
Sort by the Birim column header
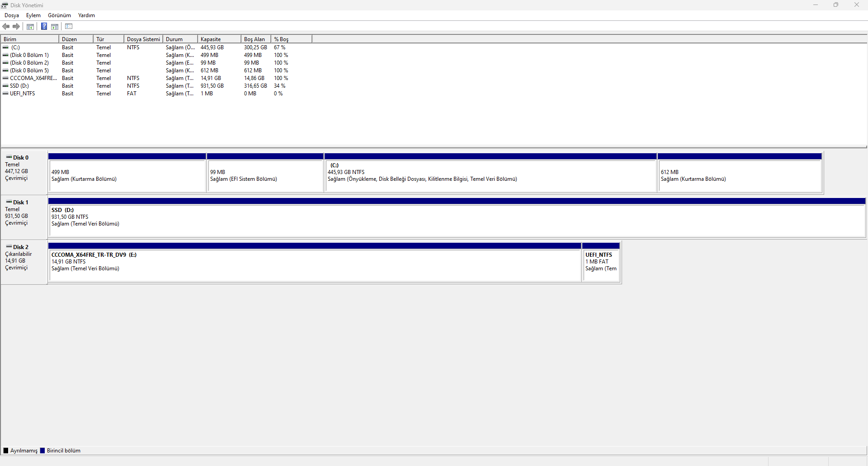(30, 39)
